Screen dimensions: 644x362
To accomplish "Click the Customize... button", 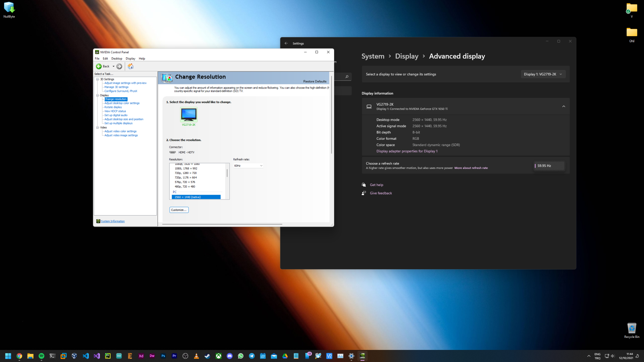I will click(179, 210).
